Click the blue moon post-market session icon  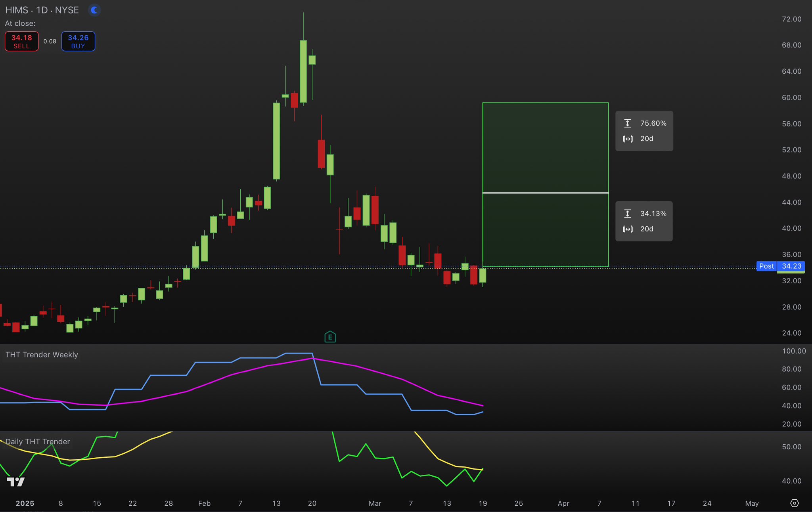94,10
